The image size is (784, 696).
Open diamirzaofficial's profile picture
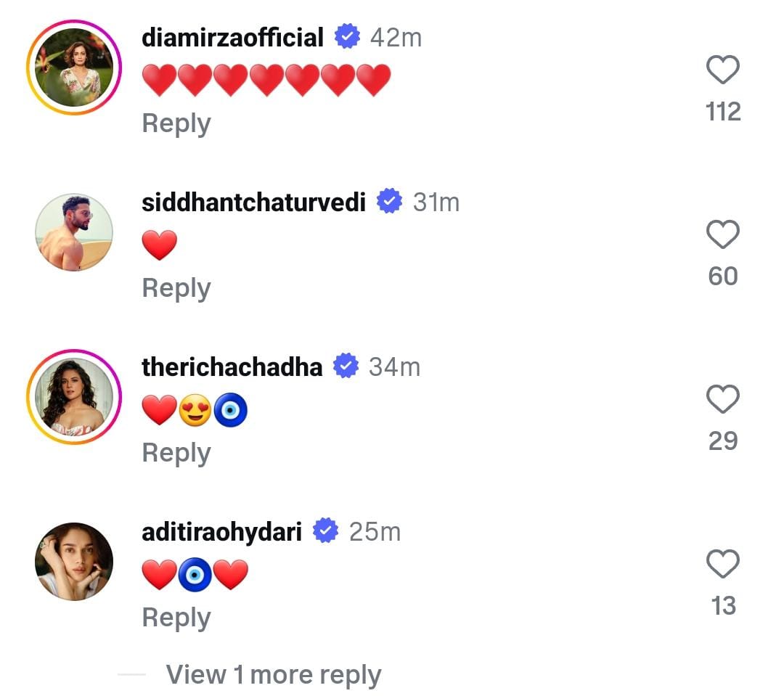tap(74, 67)
